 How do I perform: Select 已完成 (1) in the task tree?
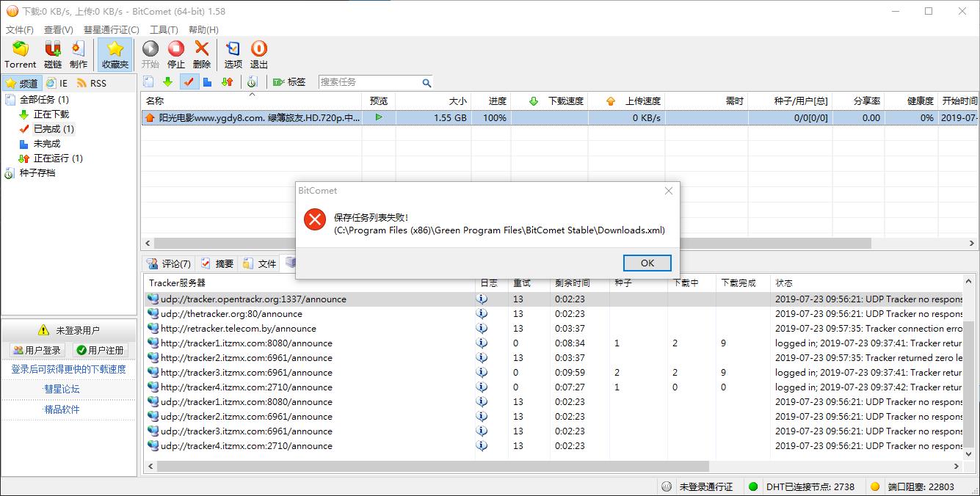(x=54, y=128)
